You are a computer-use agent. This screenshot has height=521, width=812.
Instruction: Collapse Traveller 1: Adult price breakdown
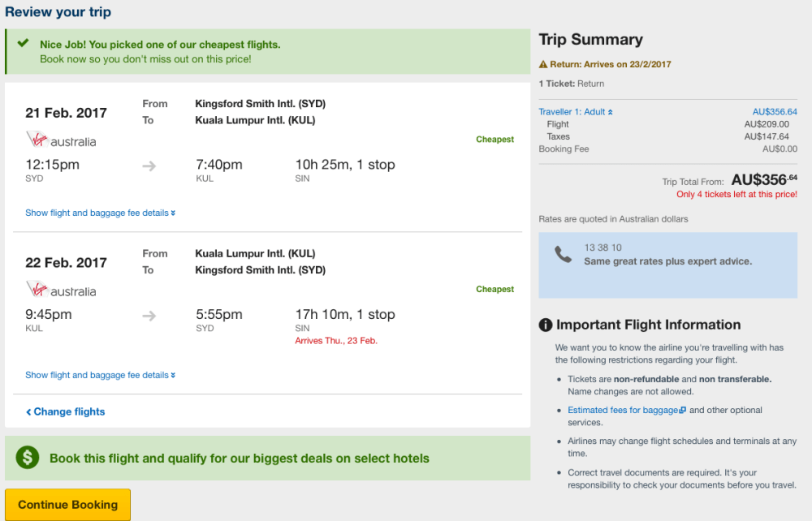click(576, 112)
